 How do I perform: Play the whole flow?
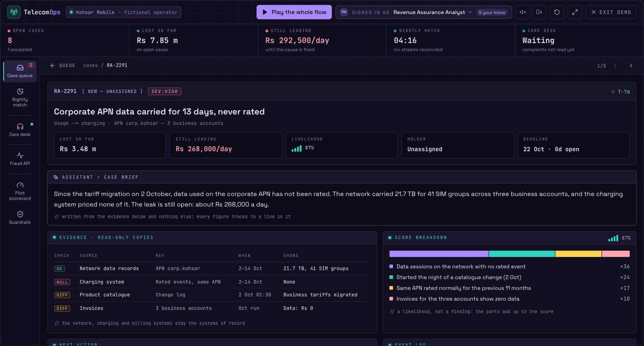294,12
